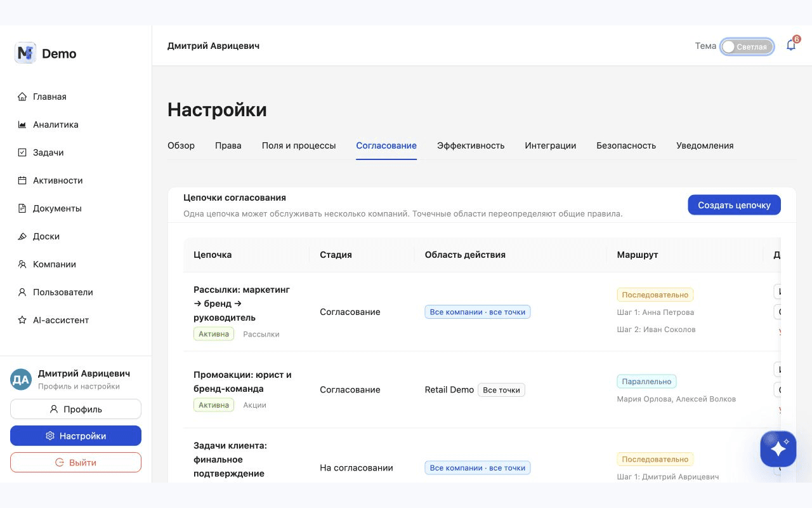Click Аналитика text in the sidebar

click(56, 124)
